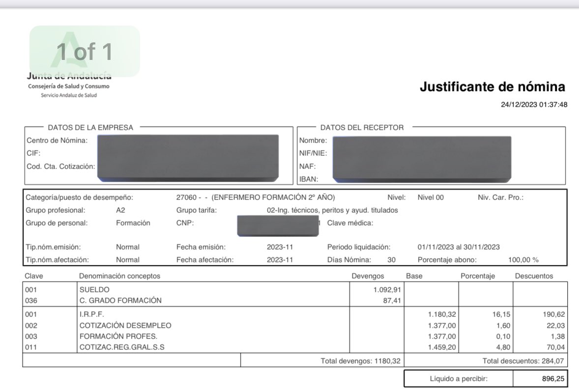
Task: Click the "Tip.nóm.afectación:" label
Action: pos(57,260)
